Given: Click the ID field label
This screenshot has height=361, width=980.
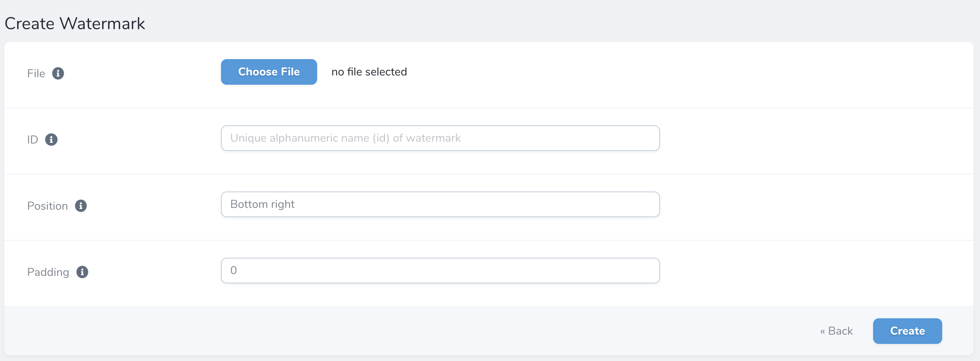Looking at the screenshot, I should pyautogui.click(x=33, y=140).
